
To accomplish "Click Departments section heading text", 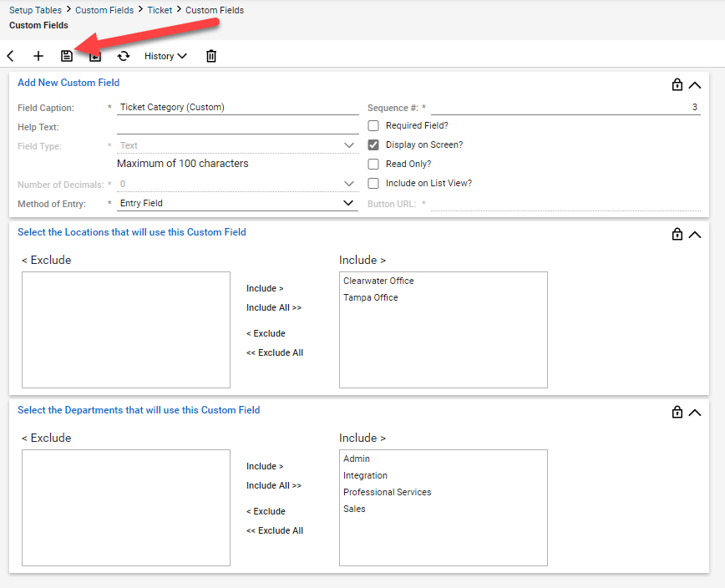I will (139, 410).
